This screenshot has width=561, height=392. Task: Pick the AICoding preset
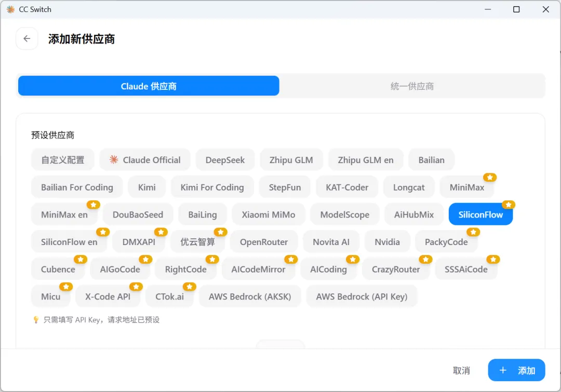click(x=328, y=269)
